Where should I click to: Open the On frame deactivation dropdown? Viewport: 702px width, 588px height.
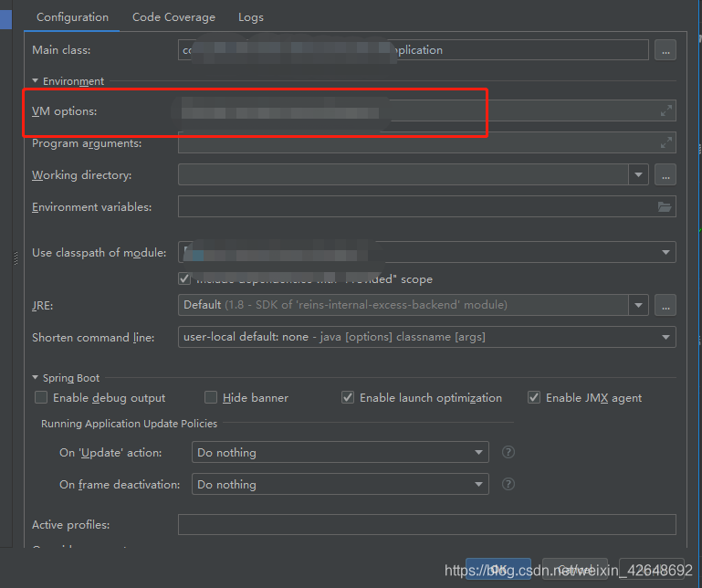click(341, 484)
